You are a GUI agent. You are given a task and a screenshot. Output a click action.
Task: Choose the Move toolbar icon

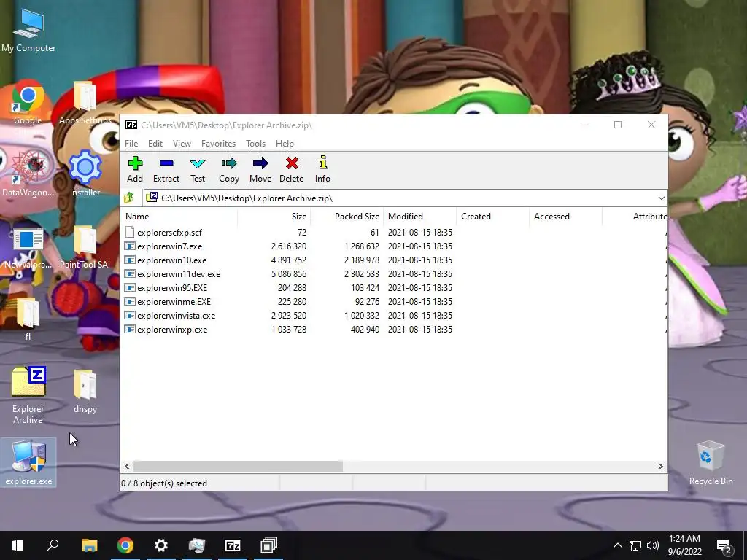point(260,169)
